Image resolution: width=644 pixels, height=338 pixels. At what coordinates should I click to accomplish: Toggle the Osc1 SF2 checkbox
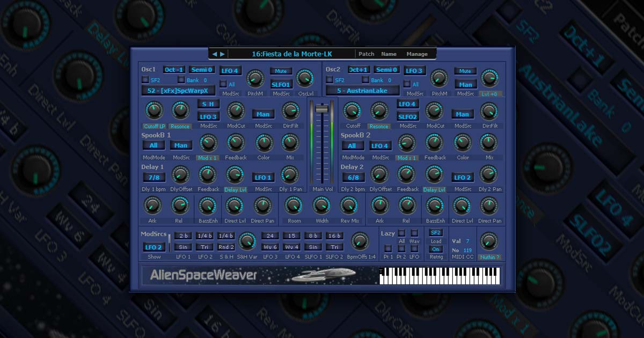145,80
